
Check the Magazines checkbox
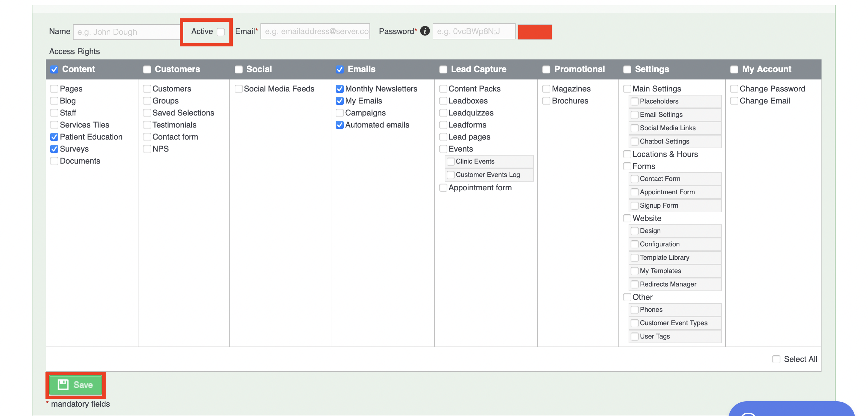[546, 89]
